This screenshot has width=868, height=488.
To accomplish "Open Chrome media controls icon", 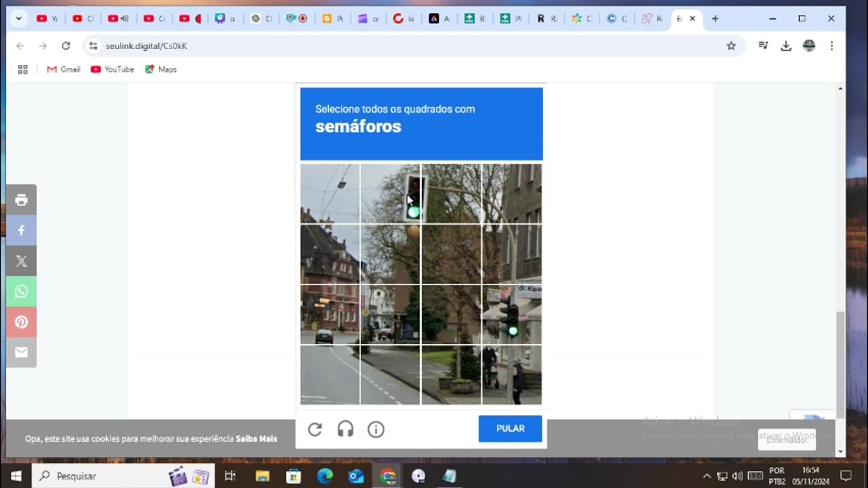I will click(764, 45).
